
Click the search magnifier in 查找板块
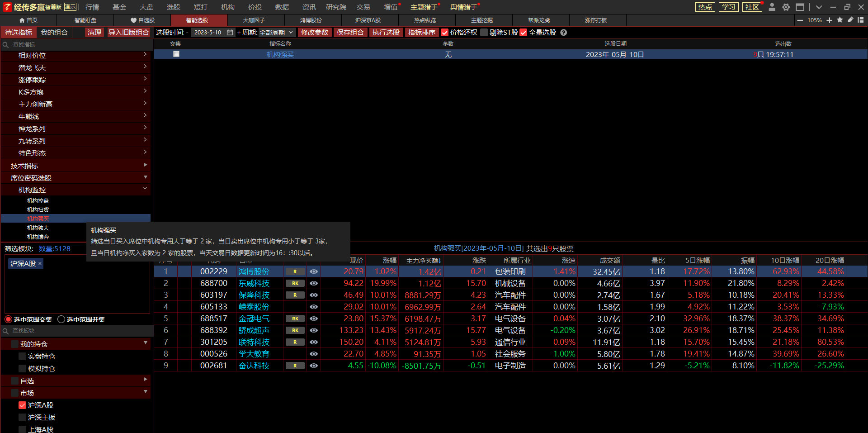(6, 331)
